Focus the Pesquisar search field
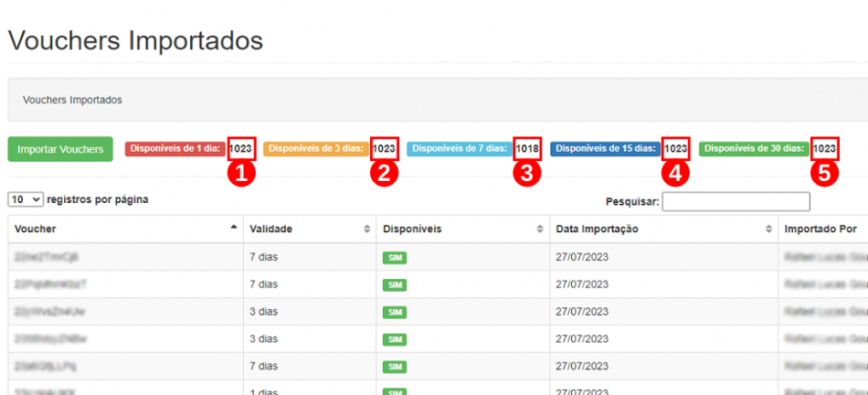This screenshot has height=395, width=868. coord(736,202)
